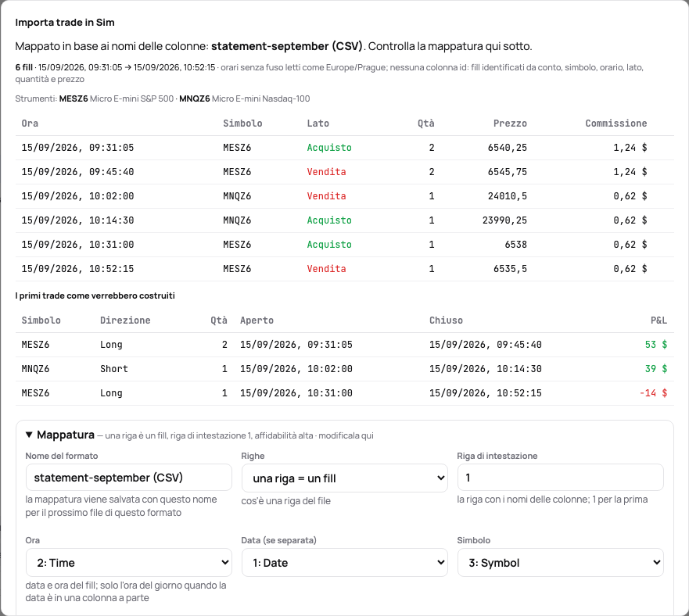The height and width of the screenshot is (616, 689).
Task: Click the fill cell '15/09/2026, 09:45:40'
Action: pyautogui.click(x=77, y=172)
